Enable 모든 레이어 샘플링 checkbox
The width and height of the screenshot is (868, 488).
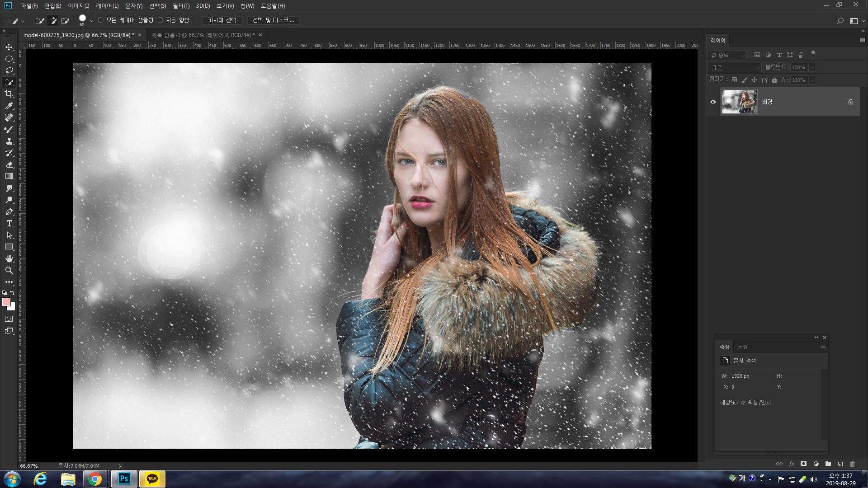tap(101, 20)
